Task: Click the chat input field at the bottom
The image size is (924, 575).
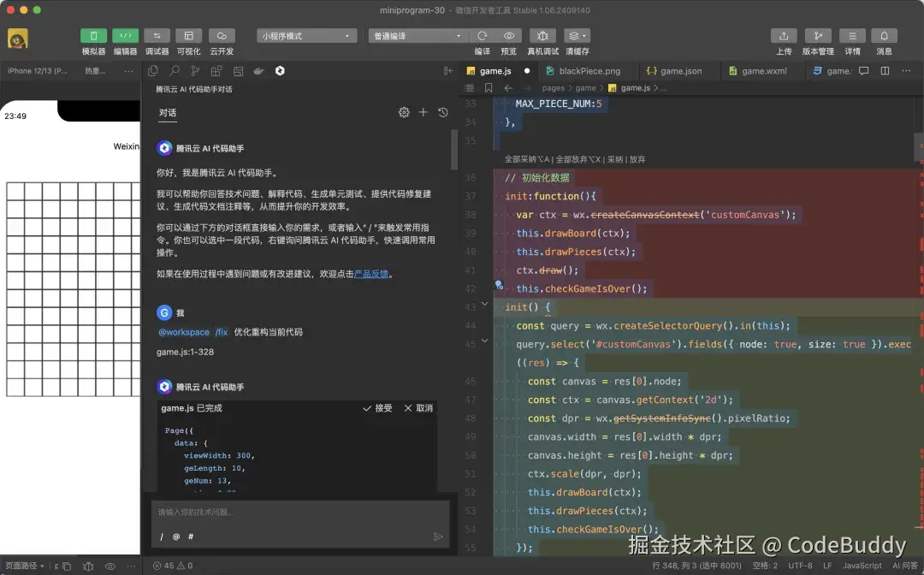Action: tap(299, 513)
